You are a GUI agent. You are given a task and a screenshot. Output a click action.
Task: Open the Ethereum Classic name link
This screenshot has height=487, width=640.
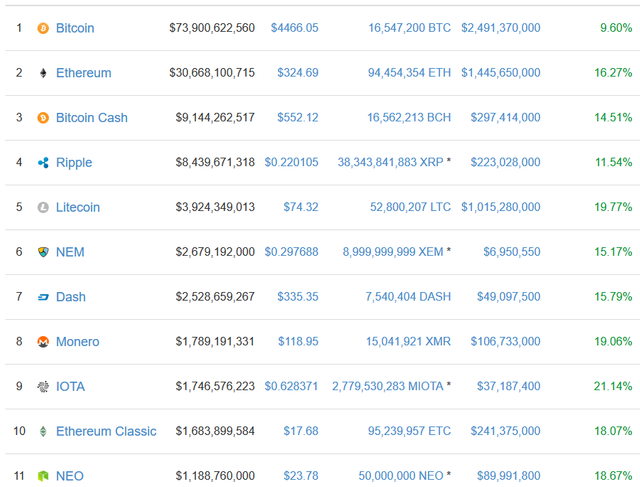(106, 431)
